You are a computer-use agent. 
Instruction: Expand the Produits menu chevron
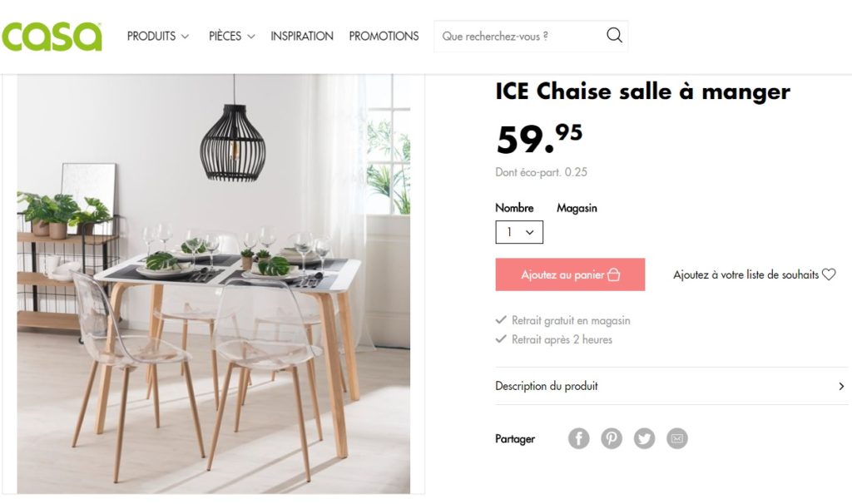coord(185,37)
